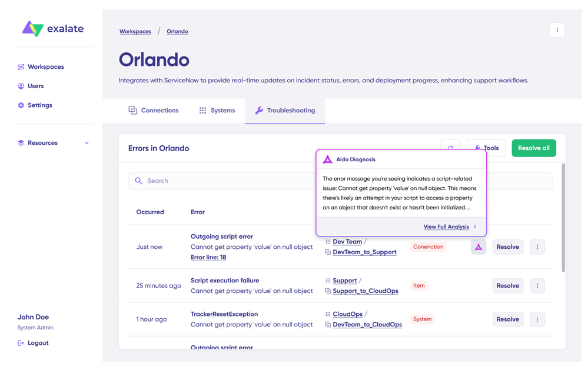Image resolution: width=588 pixels, height=370 pixels.
Task: Select the Troubleshooting tab
Action: pos(285,110)
